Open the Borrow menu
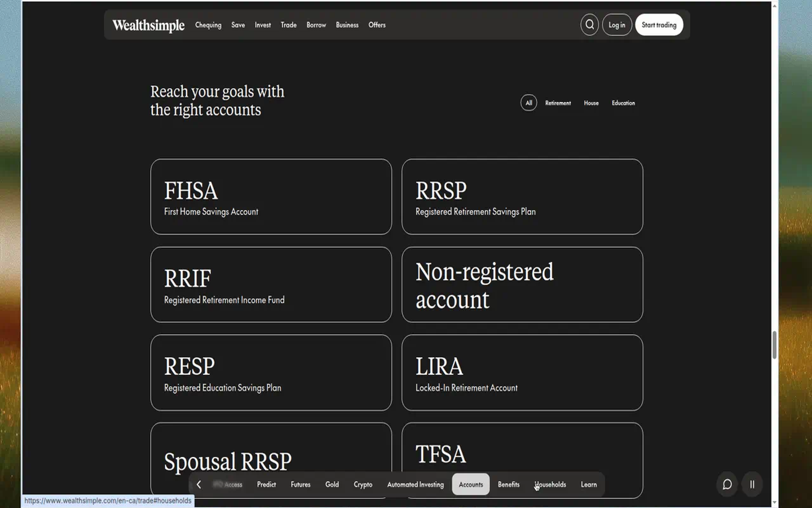The width and height of the screenshot is (812, 508). click(316, 25)
